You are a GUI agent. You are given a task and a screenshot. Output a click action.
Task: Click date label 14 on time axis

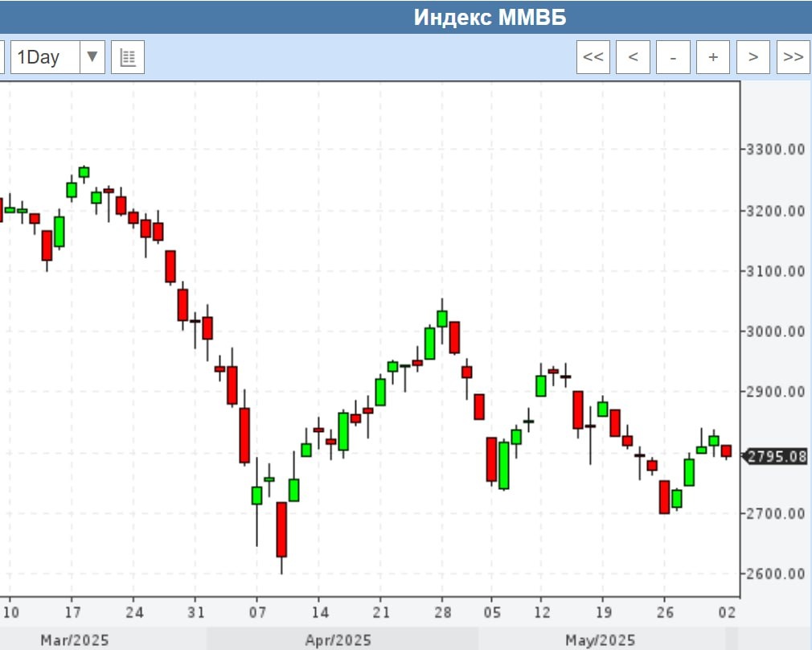[319, 613]
